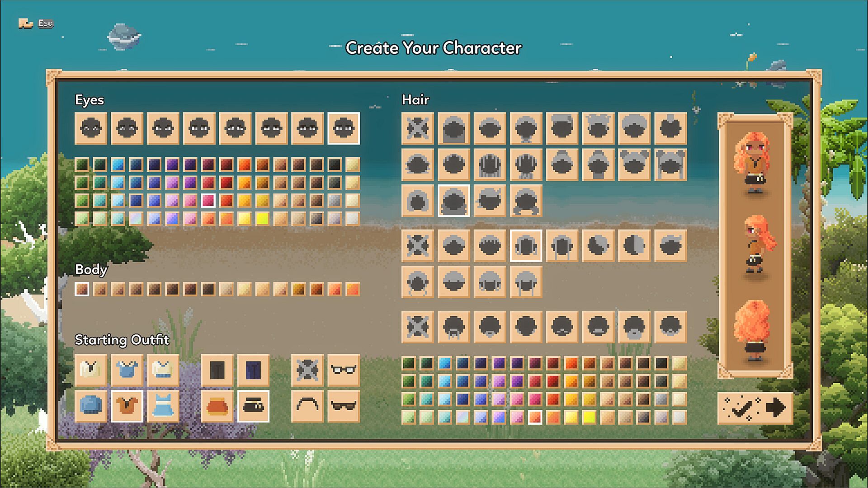The height and width of the screenshot is (488, 868).
Task: Choose the cream V-neck shirt
Action: click(x=90, y=370)
